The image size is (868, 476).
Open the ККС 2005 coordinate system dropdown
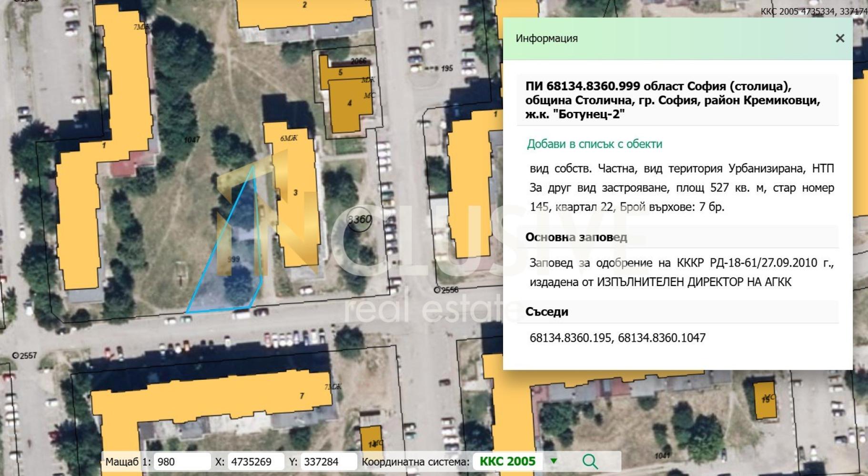[x=554, y=461]
